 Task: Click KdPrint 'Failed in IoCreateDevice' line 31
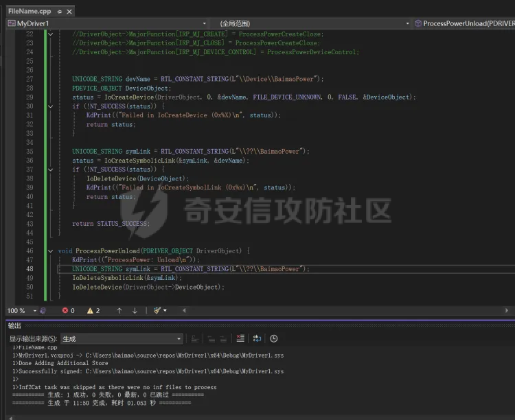pos(183,115)
